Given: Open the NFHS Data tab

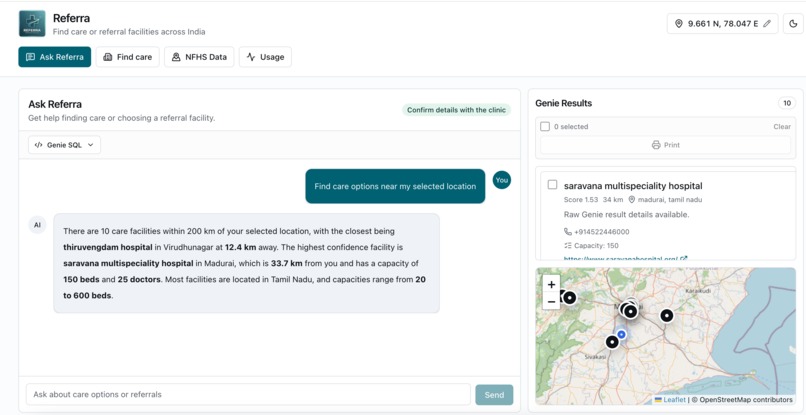Looking at the screenshot, I should point(199,57).
